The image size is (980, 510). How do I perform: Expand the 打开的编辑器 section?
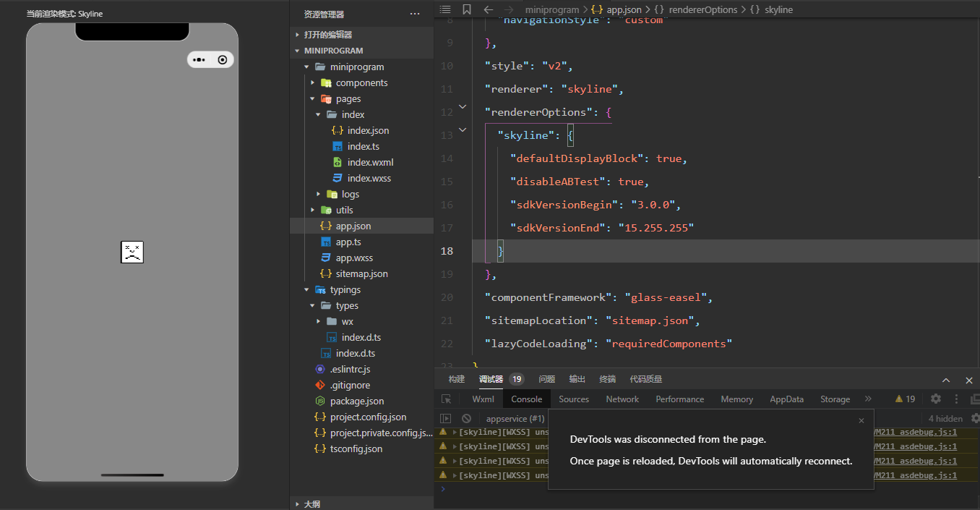pyautogui.click(x=361, y=35)
